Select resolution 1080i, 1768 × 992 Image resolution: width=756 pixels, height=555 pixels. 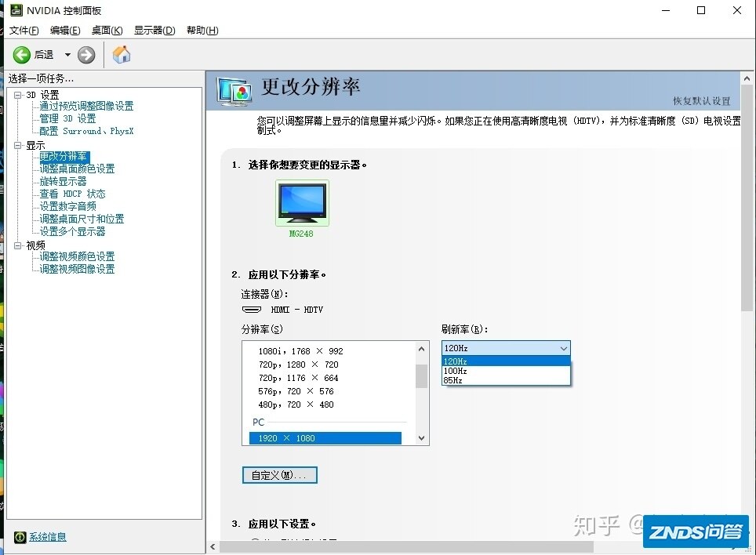point(301,351)
